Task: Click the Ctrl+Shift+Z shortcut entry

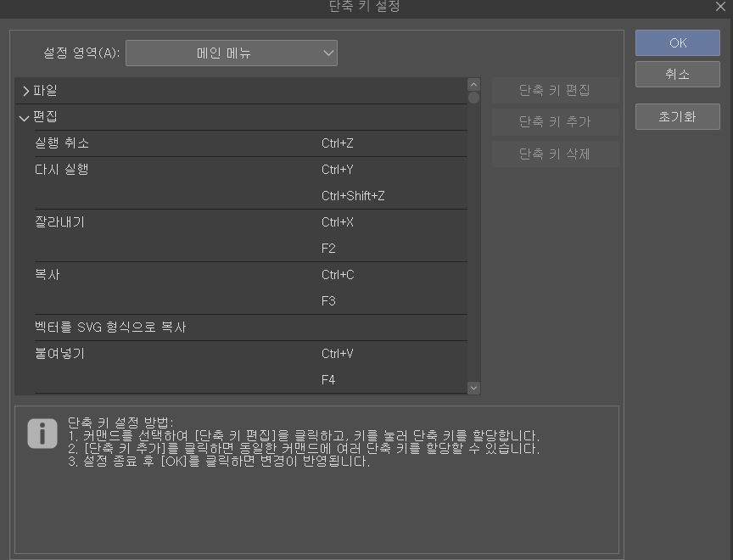Action: tap(353, 196)
